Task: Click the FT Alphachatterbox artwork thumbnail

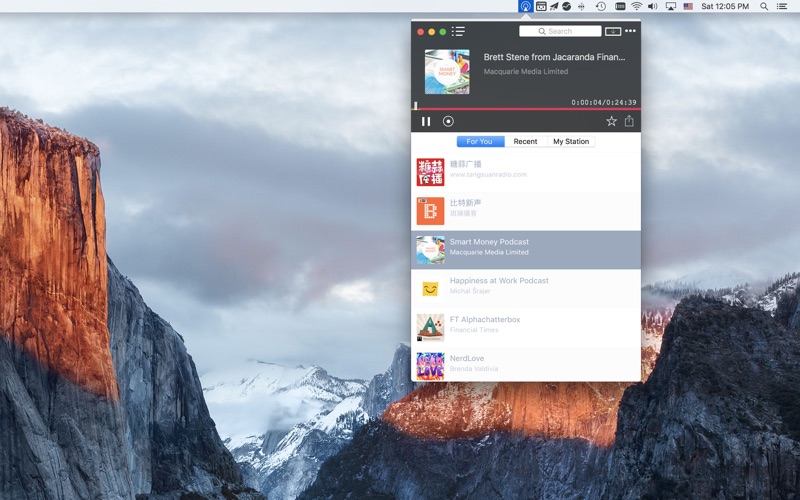Action: point(430,328)
